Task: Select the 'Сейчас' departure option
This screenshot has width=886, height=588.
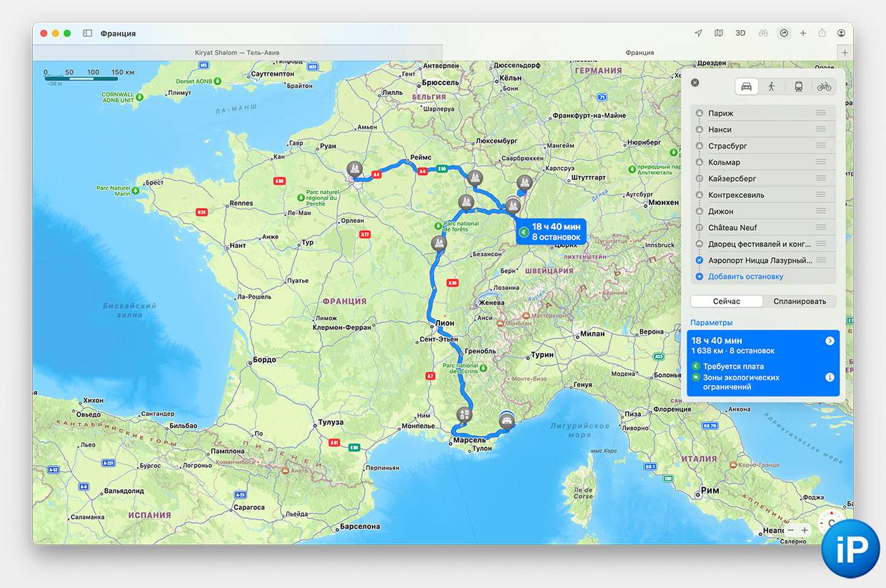Action: (x=726, y=302)
